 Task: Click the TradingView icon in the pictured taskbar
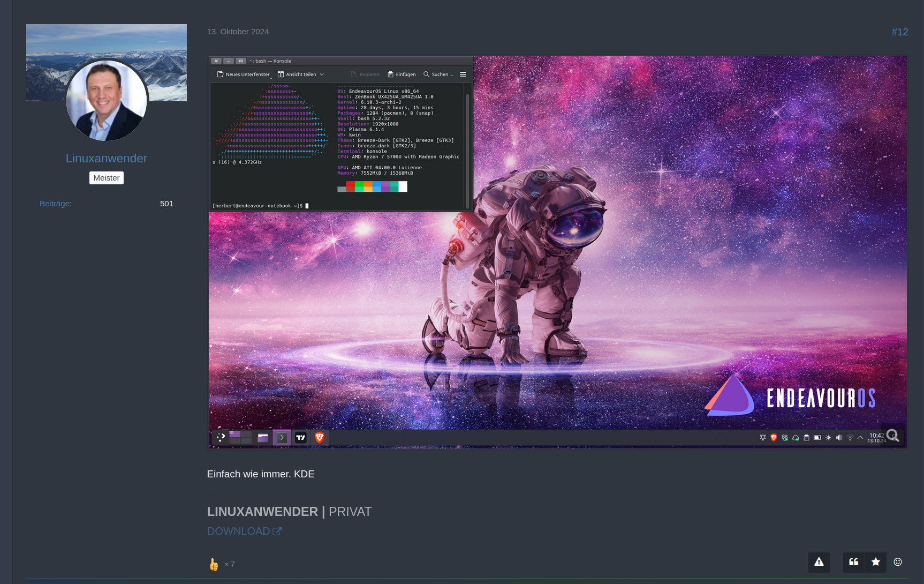coord(301,437)
